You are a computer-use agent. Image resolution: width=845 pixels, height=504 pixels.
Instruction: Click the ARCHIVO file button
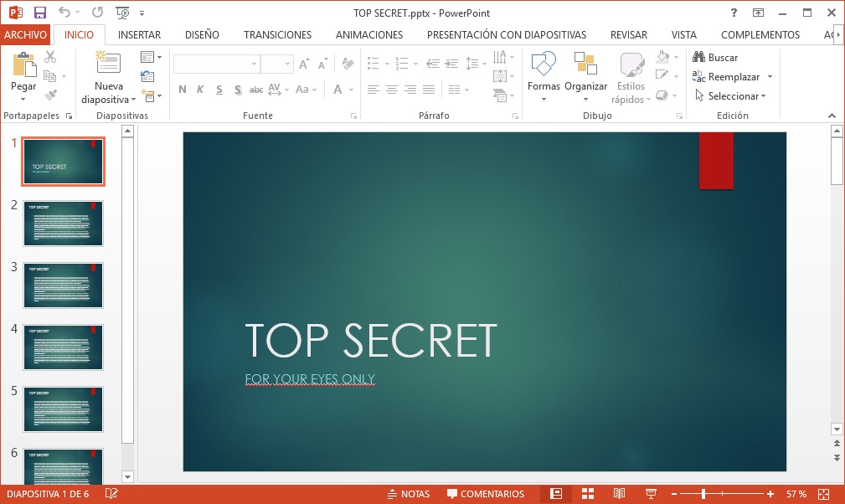point(26,35)
